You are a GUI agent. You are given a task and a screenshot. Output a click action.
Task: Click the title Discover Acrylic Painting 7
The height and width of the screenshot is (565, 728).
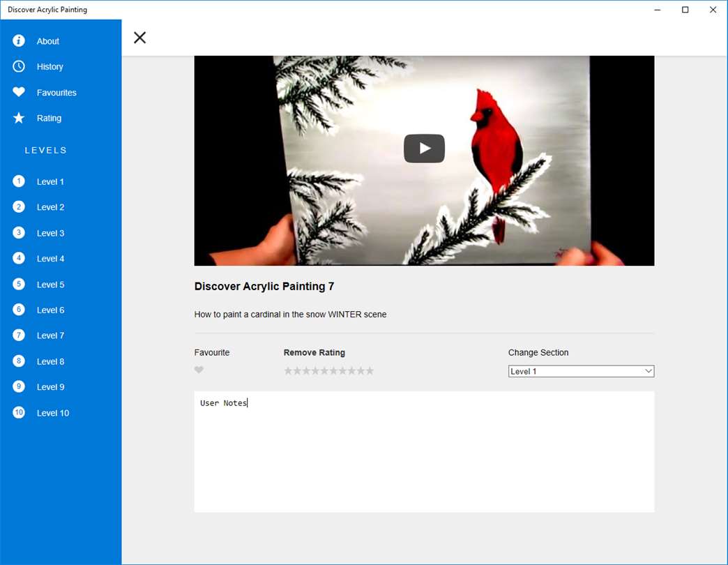264,286
